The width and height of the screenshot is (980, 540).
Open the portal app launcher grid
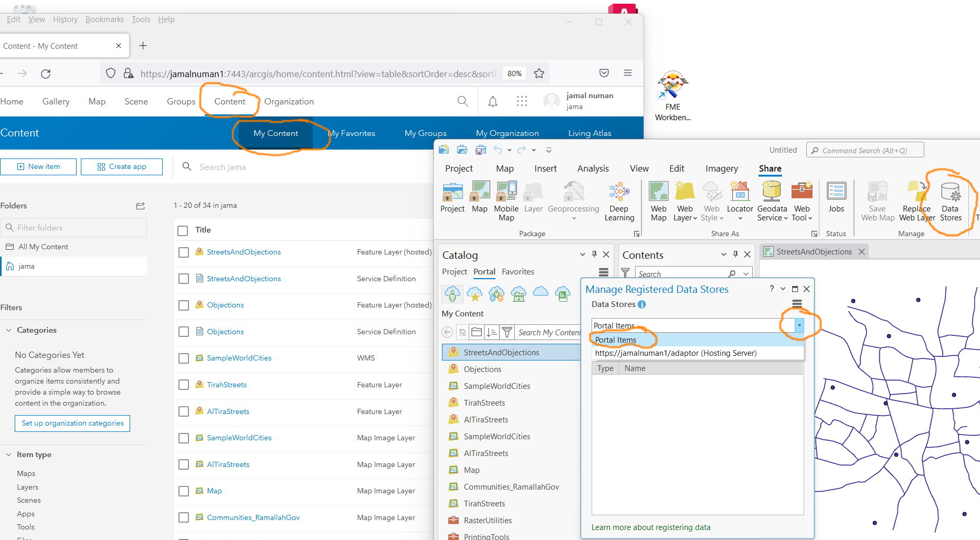[x=522, y=101]
